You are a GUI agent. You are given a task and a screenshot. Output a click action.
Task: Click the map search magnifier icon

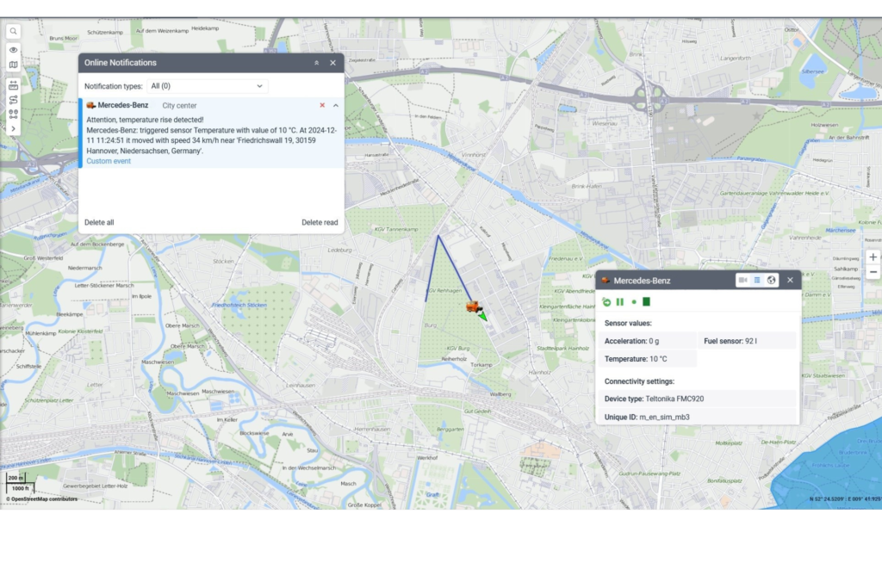point(14,31)
